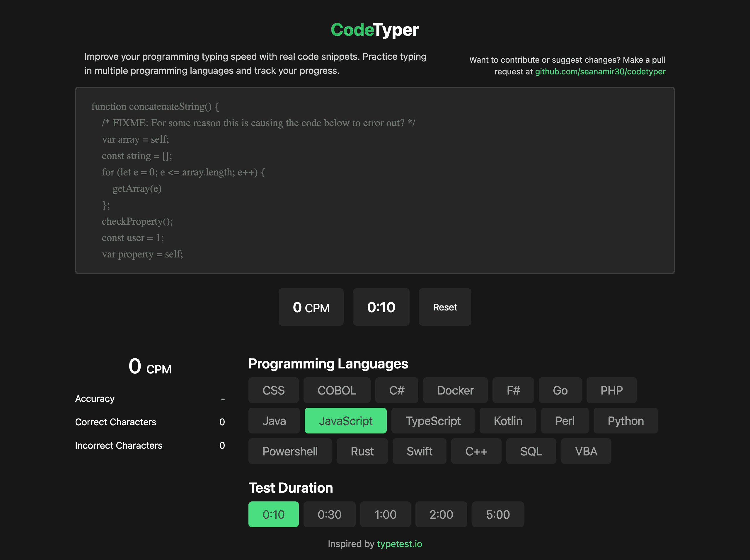
Task: Click the 0:10 countdown timer display
Action: [x=381, y=307]
